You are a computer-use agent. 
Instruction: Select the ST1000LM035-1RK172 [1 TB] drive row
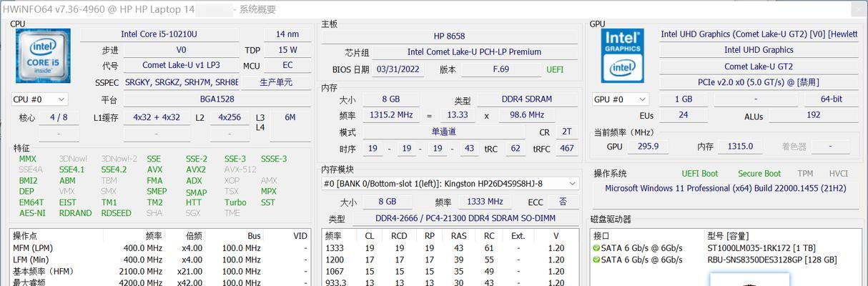(x=725, y=248)
